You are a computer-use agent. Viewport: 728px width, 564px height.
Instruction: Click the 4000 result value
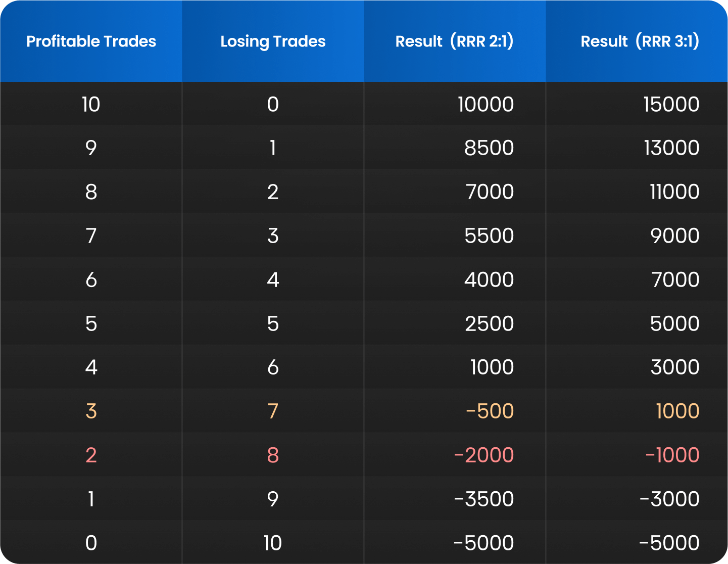[489, 280]
